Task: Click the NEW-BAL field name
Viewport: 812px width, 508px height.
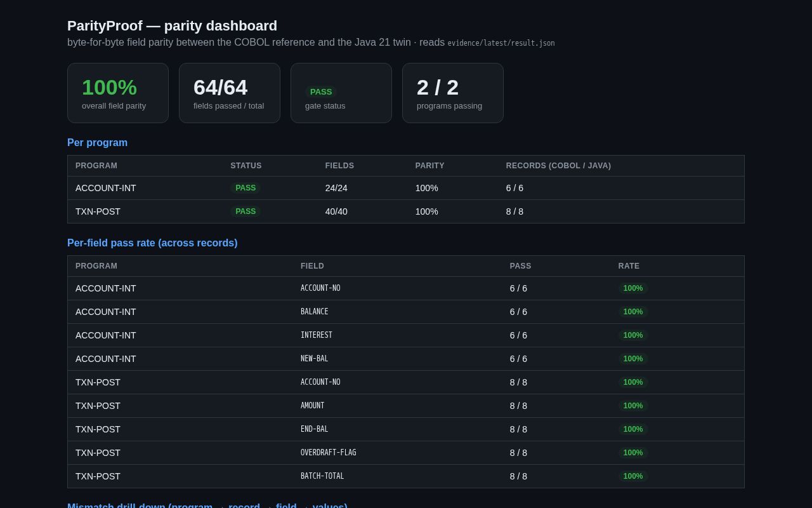Action: point(315,359)
